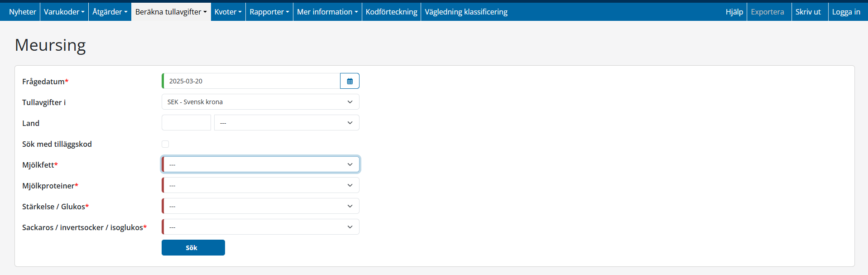Open the Tullavgifter i currency dropdown
This screenshot has width=868, height=275.
pos(260,102)
